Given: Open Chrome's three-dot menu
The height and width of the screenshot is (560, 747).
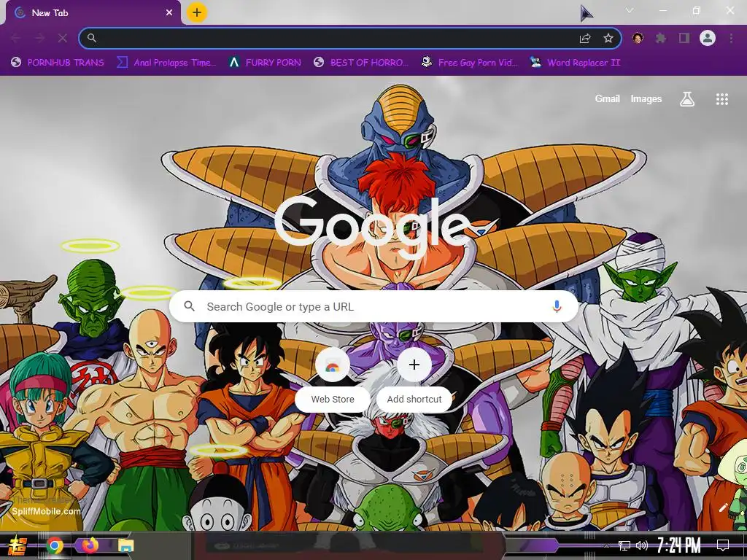Looking at the screenshot, I should 731,38.
